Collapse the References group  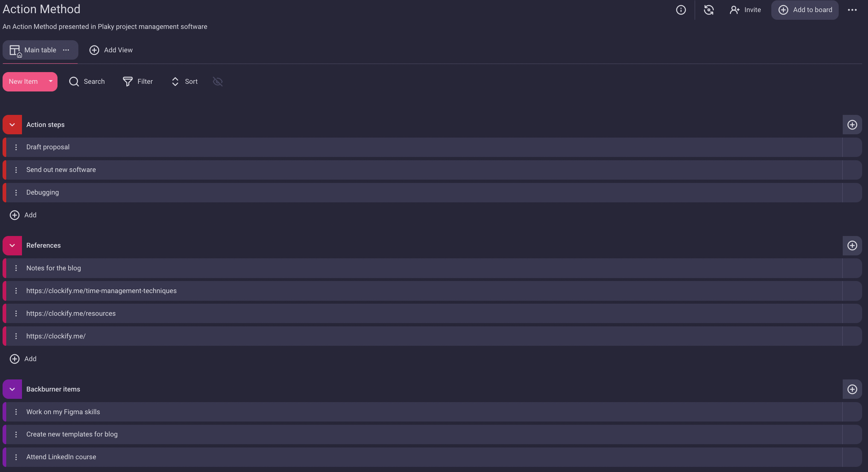pyautogui.click(x=12, y=245)
